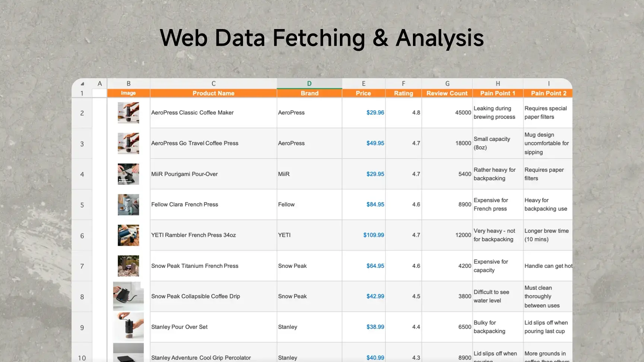Select the cell containing Stanley Pour Over Set
The height and width of the screenshot is (362, 644).
[x=213, y=327]
